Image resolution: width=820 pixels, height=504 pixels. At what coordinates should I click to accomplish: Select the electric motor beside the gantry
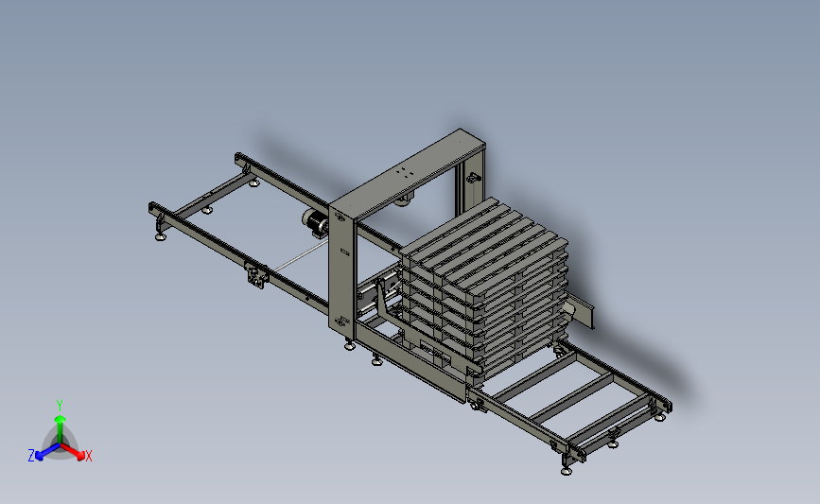315,223
